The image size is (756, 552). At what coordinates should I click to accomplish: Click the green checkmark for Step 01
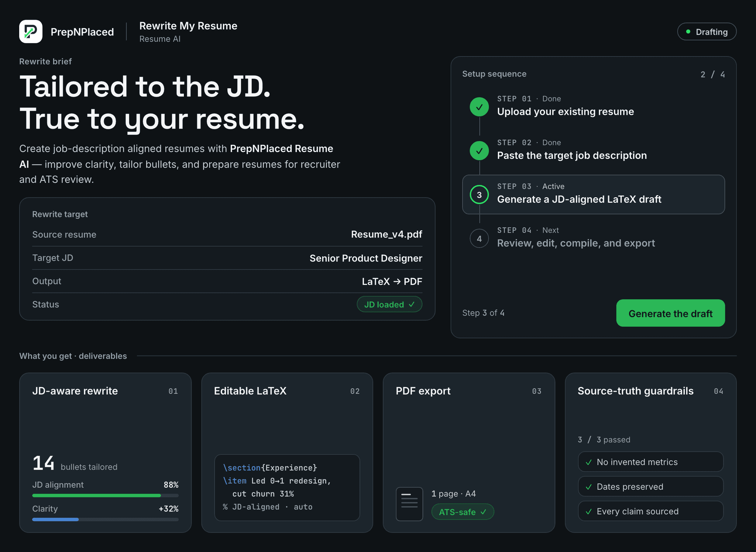click(x=479, y=107)
